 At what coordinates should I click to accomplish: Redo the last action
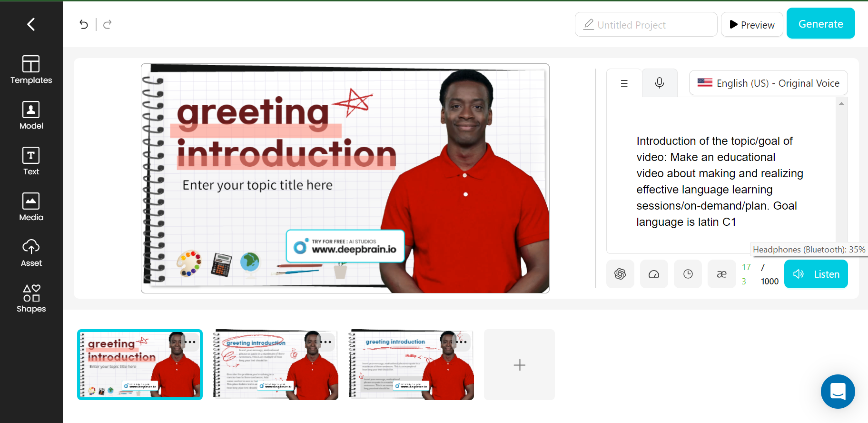pos(108,24)
